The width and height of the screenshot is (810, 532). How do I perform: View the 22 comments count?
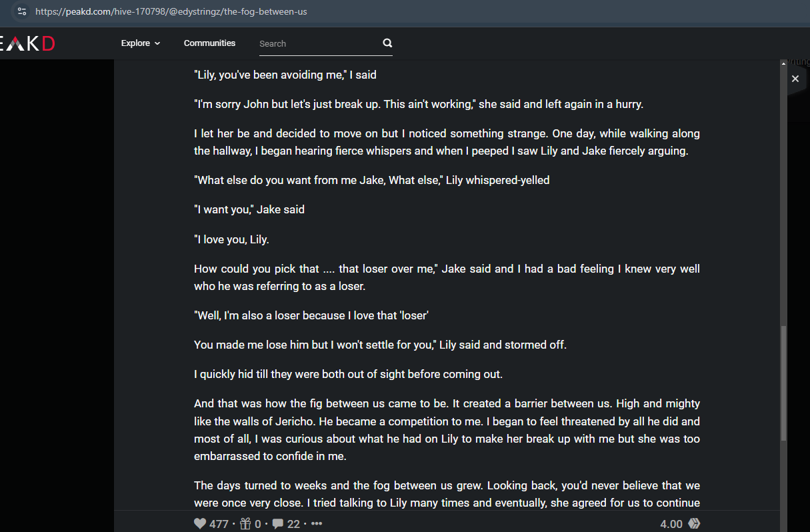(x=293, y=524)
